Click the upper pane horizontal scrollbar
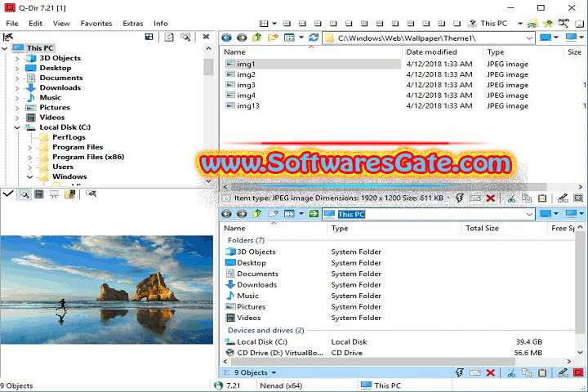This screenshot has width=588, height=392. coord(388,186)
